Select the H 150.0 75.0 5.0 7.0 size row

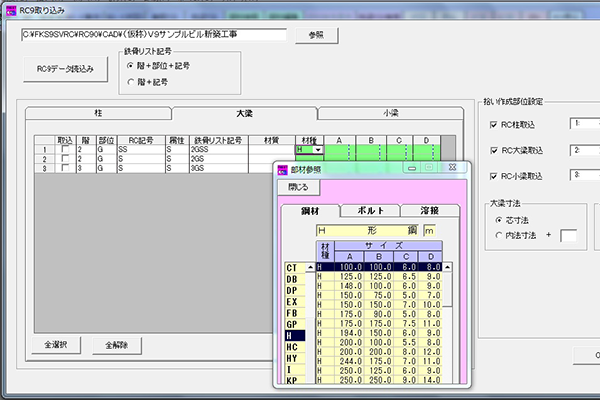click(379, 295)
